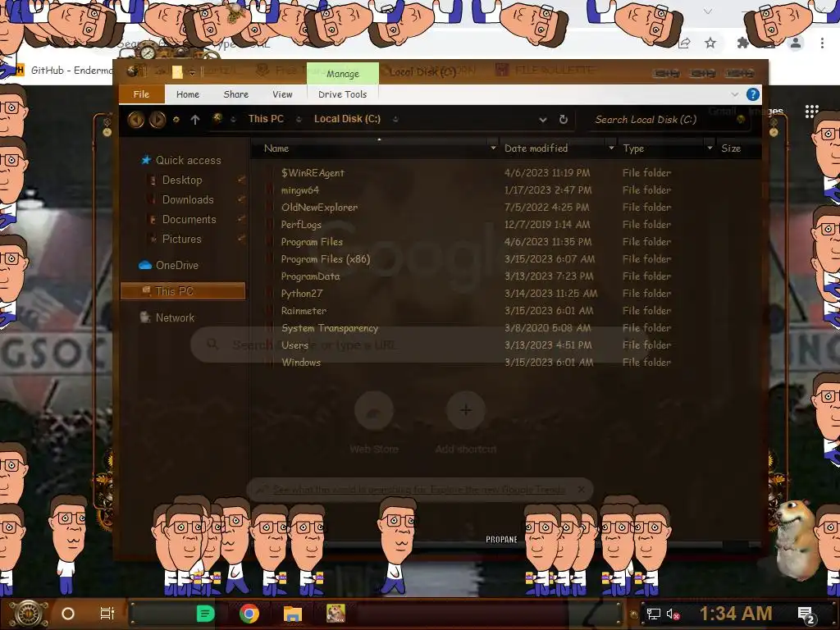Open address bar history dropdown
The image size is (840, 630).
pos(543,120)
